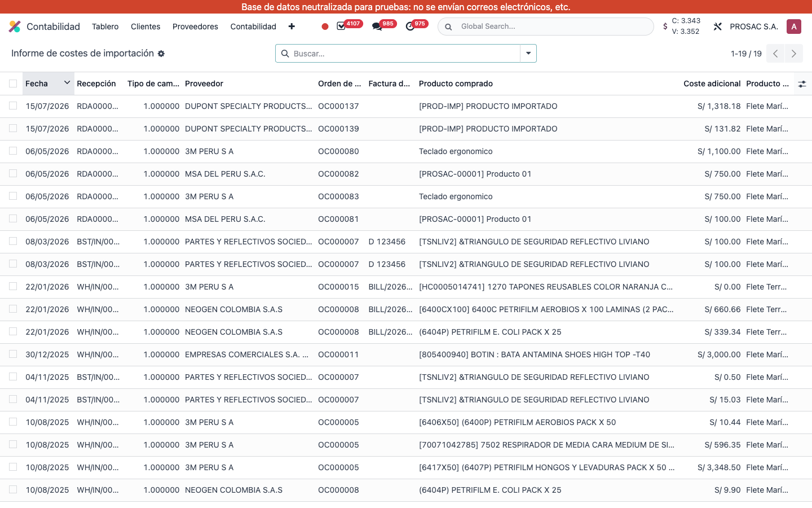Sort by the Recepción column header
Viewport: 812px width, 508px height.
pyautogui.click(x=96, y=84)
